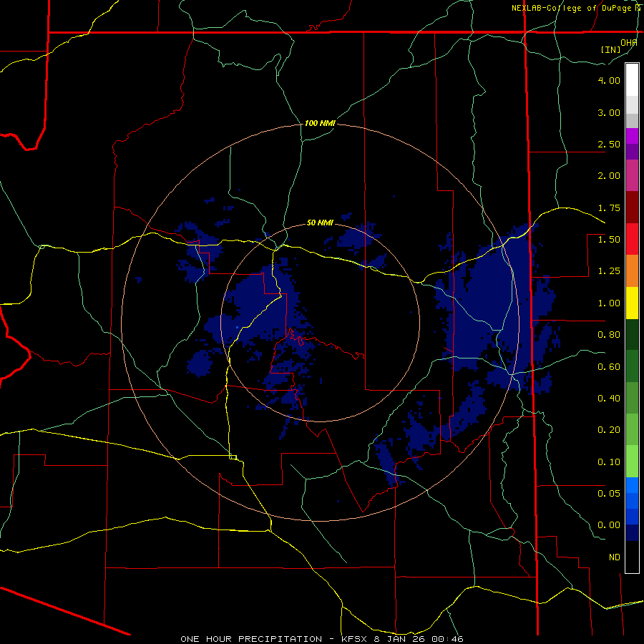Click the bright red 1.50 legend swatch

click(632, 239)
